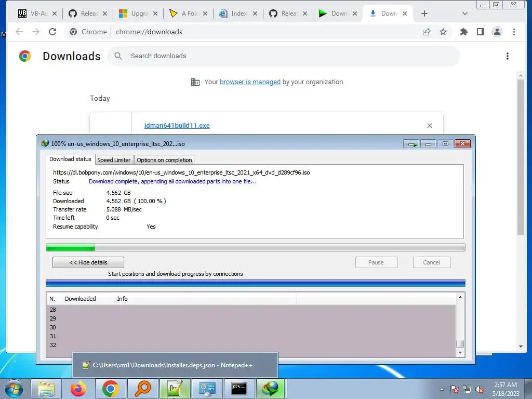Click the IDM tray-minimize arrow button
The image size is (532, 399).
tap(411, 144)
